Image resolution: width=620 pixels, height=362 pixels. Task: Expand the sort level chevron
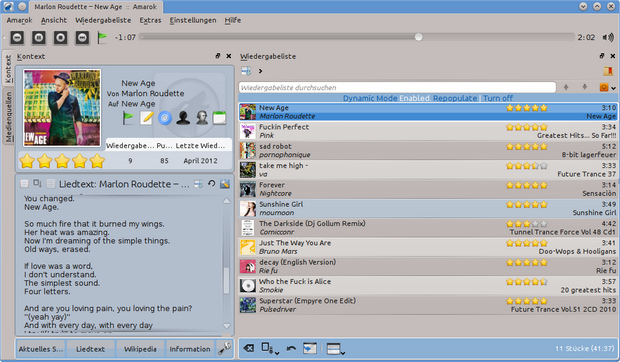click(x=260, y=71)
